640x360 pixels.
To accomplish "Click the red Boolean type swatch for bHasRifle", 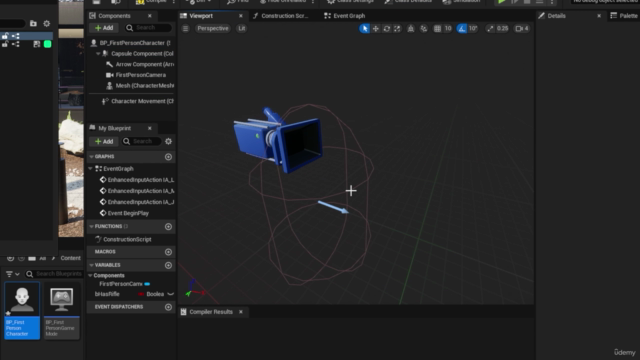I will pyautogui.click(x=141, y=294).
